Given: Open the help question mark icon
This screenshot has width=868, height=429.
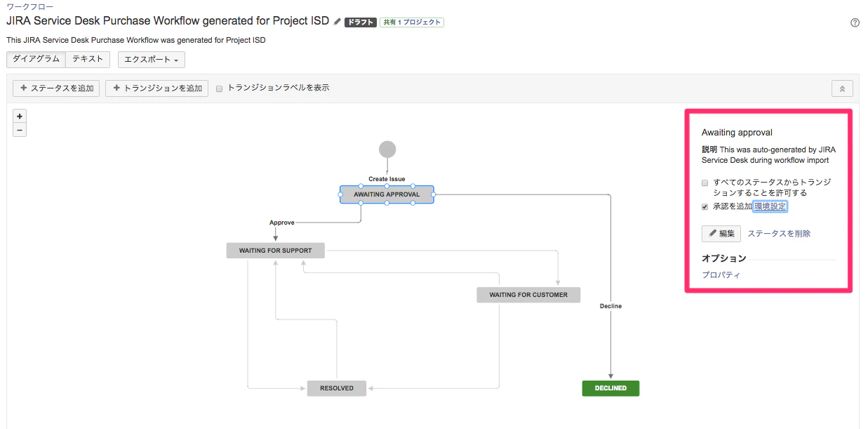Looking at the screenshot, I should tap(855, 22).
